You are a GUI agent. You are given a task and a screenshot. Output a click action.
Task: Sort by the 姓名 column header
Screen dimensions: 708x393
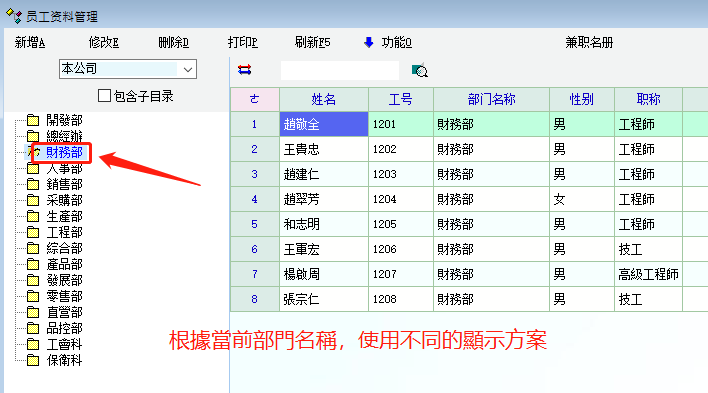pyautogui.click(x=324, y=99)
